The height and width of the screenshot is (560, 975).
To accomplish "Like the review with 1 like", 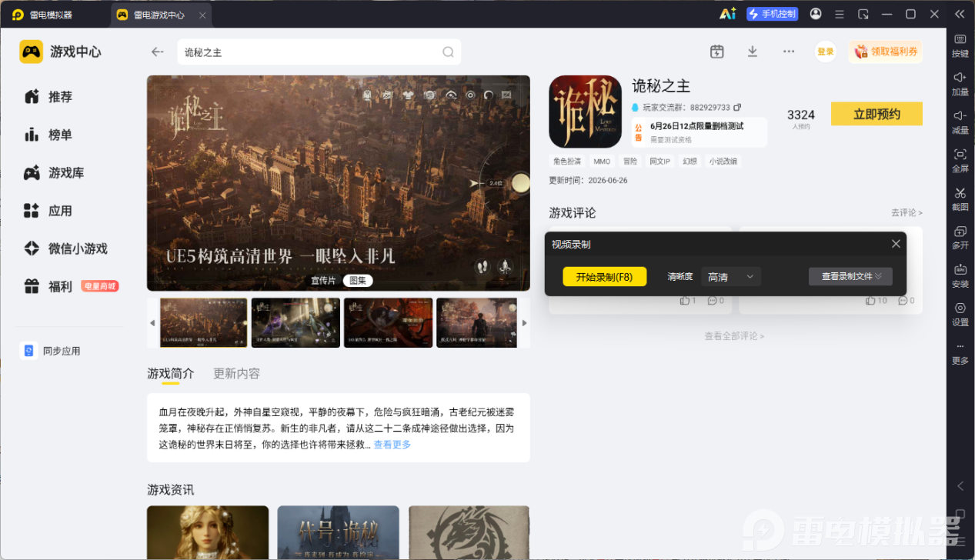I will pos(688,301).
